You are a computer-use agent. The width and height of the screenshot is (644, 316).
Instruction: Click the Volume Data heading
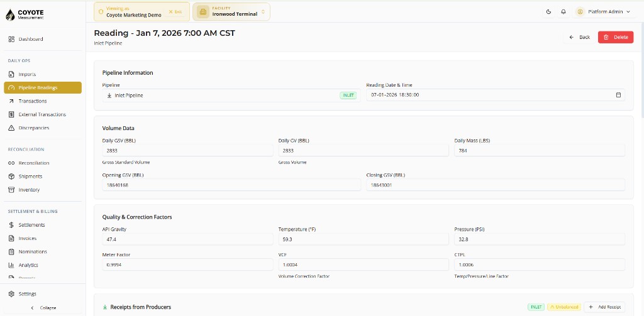tap(118, 128)
